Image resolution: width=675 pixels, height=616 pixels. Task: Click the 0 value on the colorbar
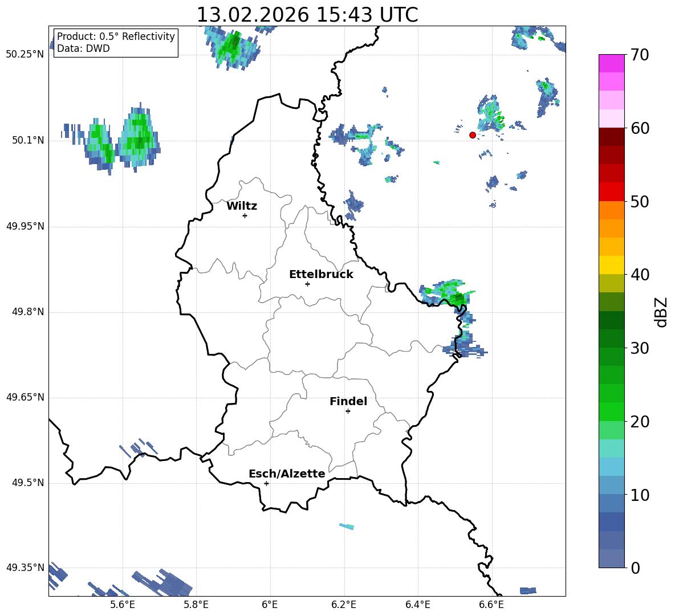coord(635,568)
